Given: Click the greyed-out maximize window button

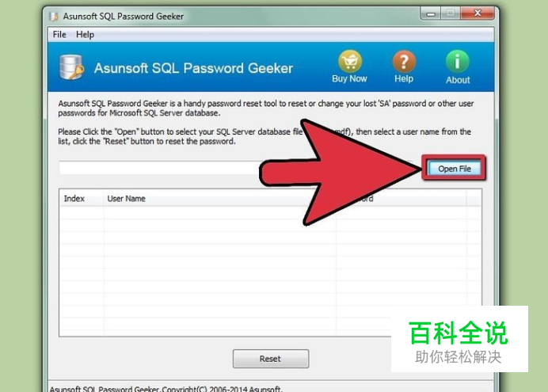Looking at the screenshot, I should [451, 13].
